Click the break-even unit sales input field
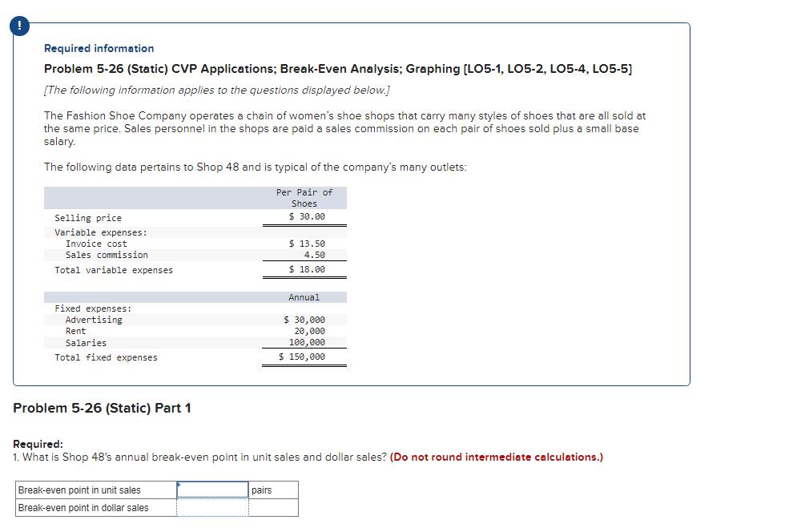The width and height of the screenshot is (789, 532). tap(212, 490)
